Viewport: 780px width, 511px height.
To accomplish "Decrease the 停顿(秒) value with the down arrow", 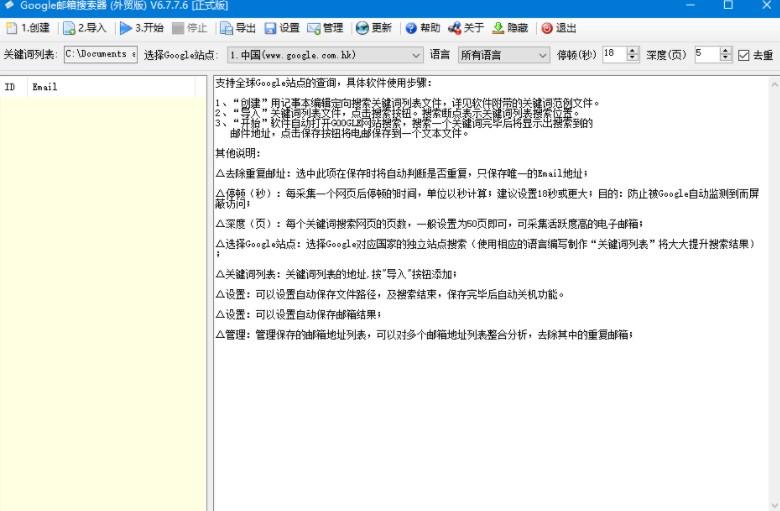I will [632, 58].
